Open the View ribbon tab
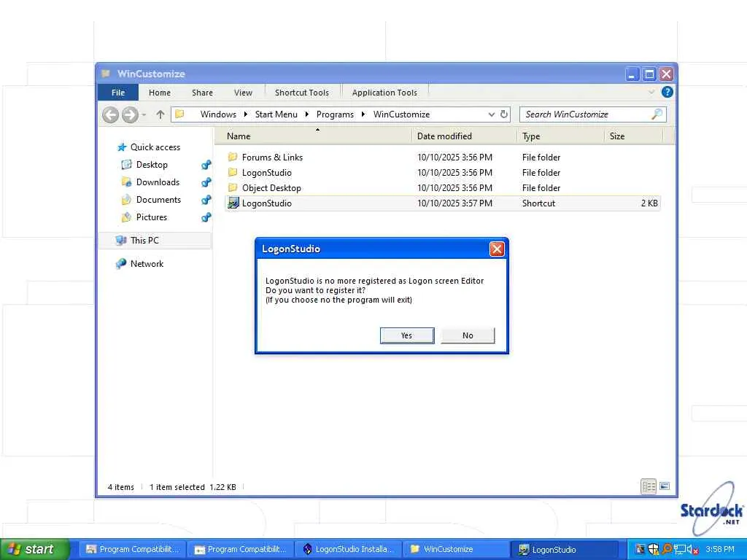Screen dimensions: 747x560 pyautogui.click(x=243, y=93)
